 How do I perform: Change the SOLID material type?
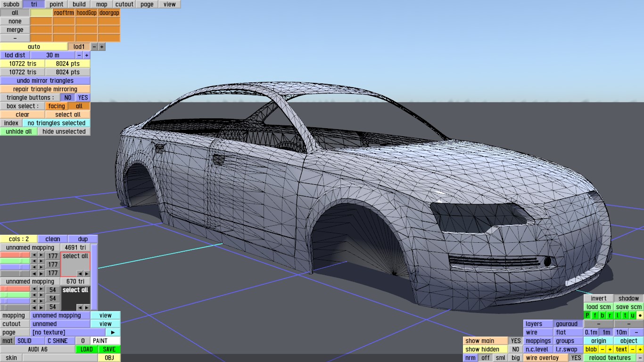tap(30, 341)
